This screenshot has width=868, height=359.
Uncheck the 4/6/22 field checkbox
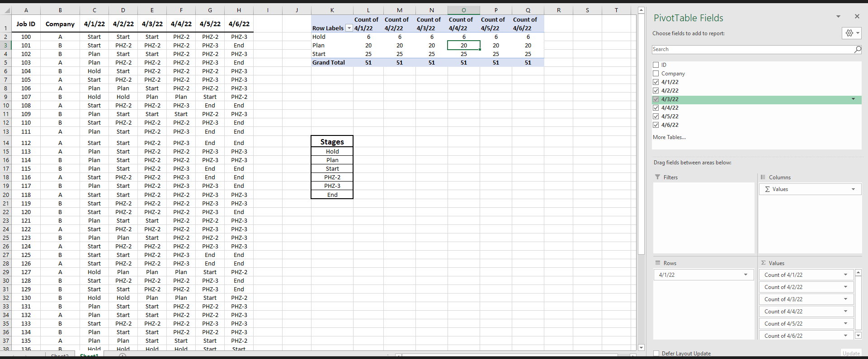[656, 125]
